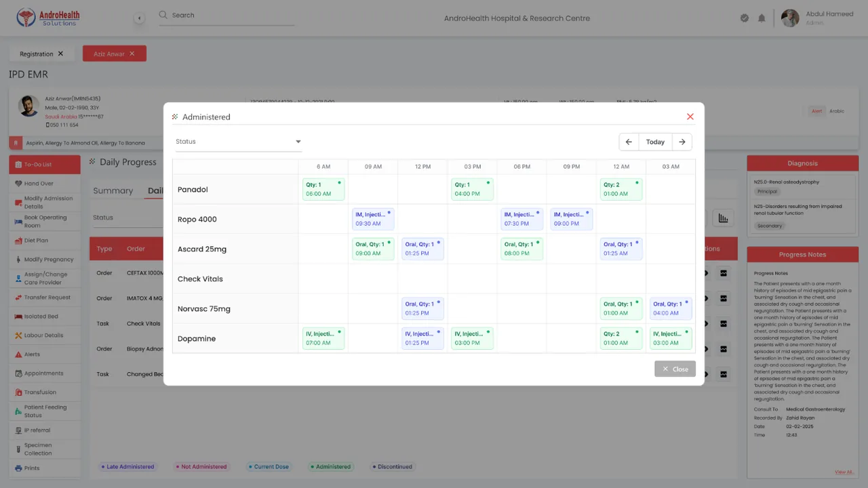Viewport: 868px width, 488px height.
Task: Open IP referral in sidebar
Action: 44,430
